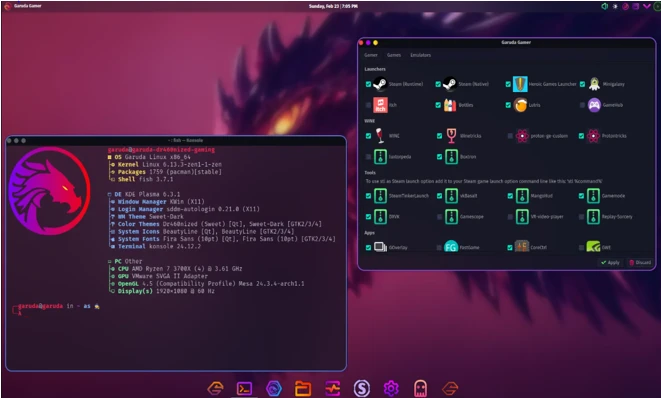Switch to the Games tab
This screenshot has height=398, width=661.
[x=394, y=55]
